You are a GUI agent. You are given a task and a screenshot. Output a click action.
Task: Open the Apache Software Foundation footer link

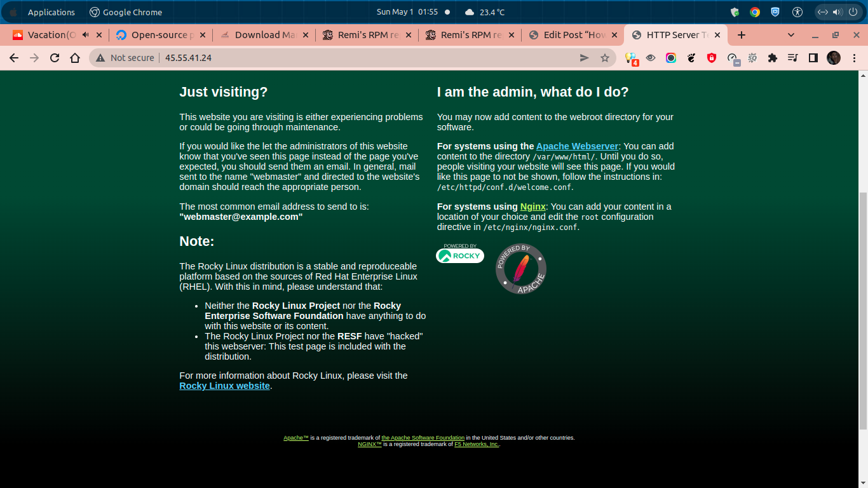click(x=423, y=438)
